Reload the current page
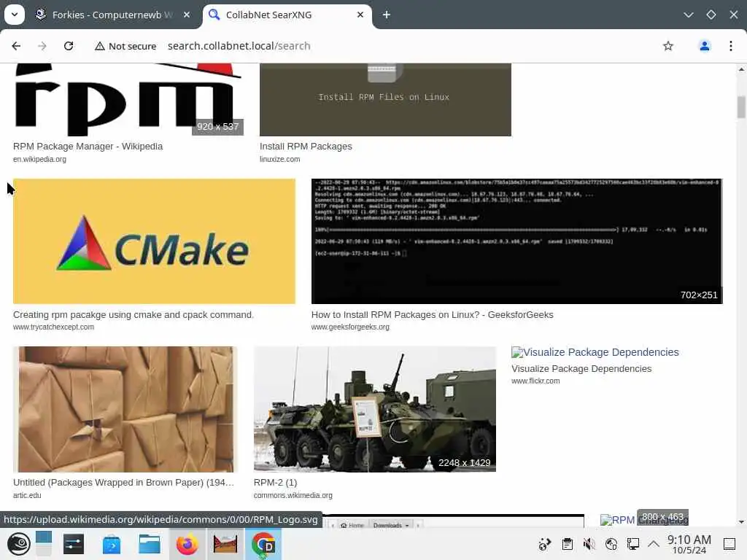 tap(69, 46)
